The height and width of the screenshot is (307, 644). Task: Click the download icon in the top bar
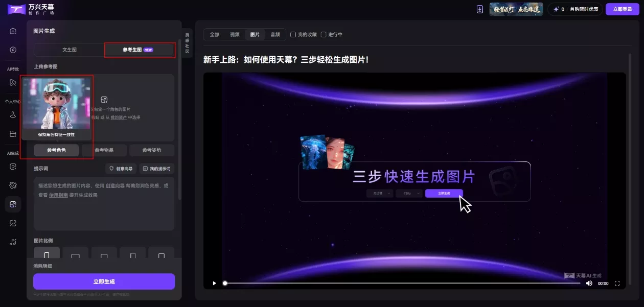pos(479,9)
